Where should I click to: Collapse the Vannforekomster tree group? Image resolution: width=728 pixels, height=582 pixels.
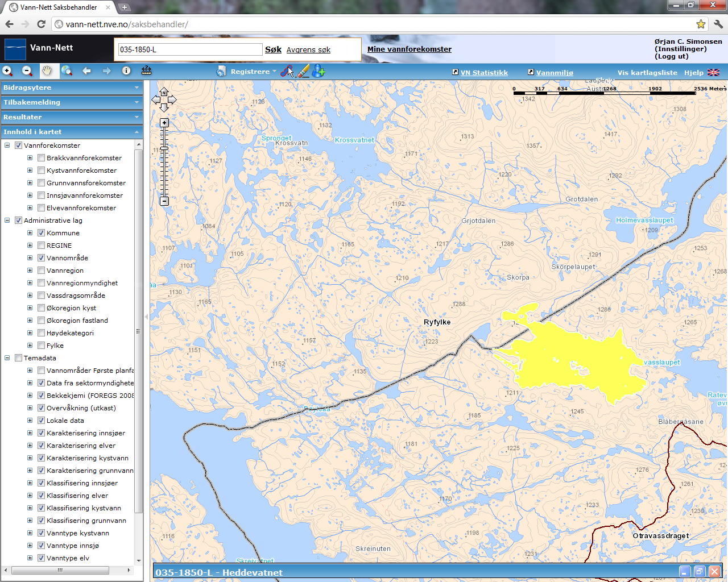[x=7, y=145]
